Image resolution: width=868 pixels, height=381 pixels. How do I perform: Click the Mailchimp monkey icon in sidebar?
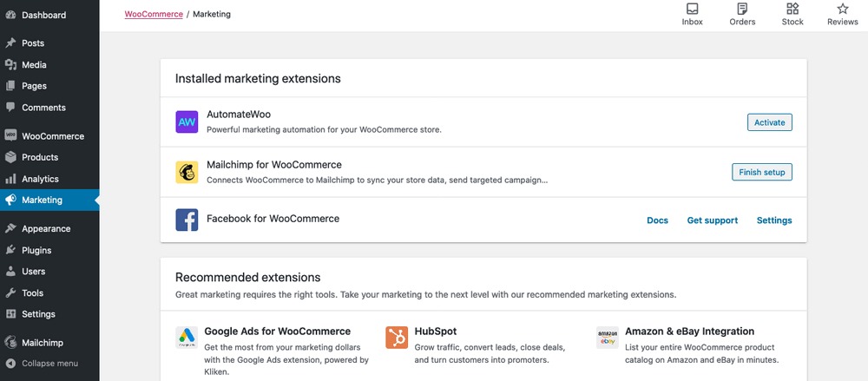tap(10, 342)
